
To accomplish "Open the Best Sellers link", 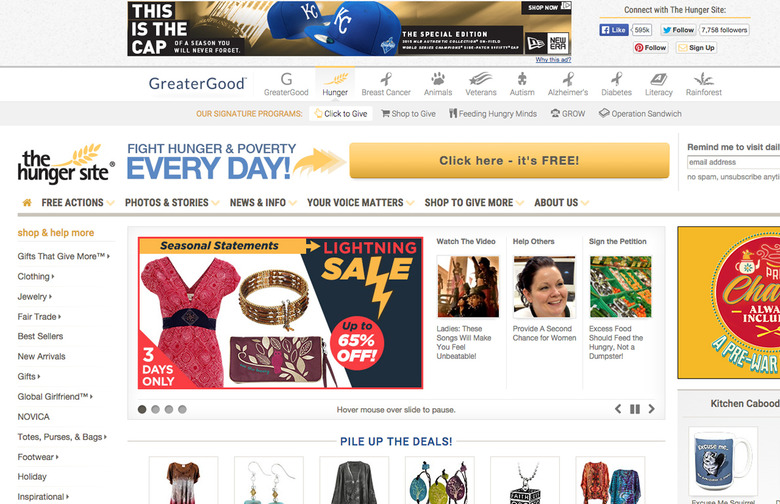I will tap(40, 336).
